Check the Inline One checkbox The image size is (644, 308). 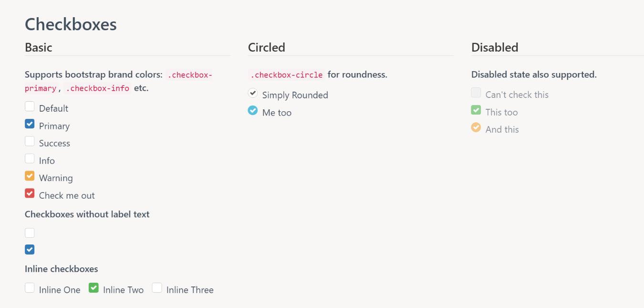(x=30, y=288)
